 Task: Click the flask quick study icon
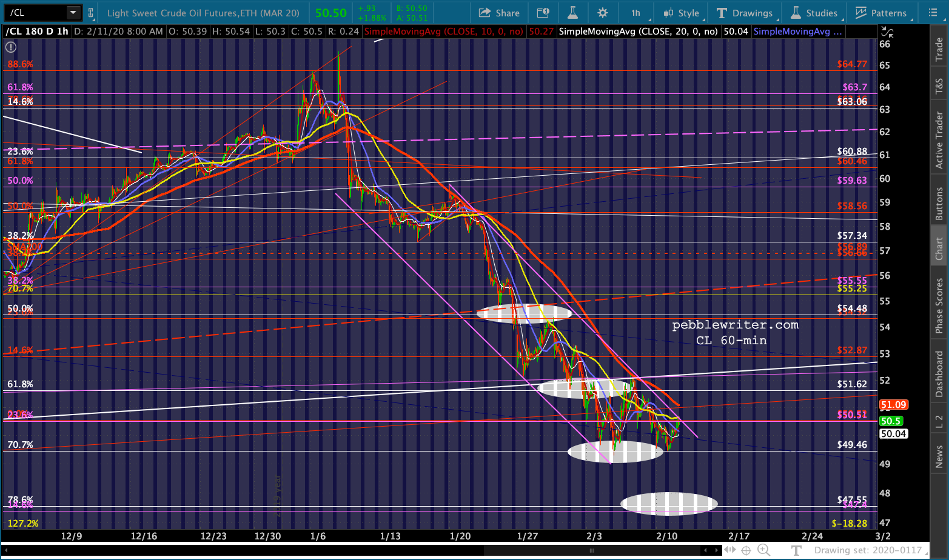[572, 13]
